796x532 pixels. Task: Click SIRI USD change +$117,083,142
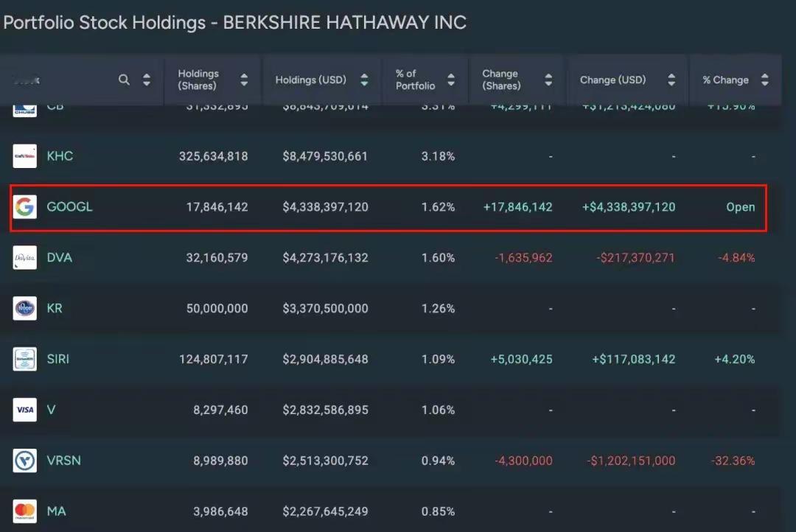pos(634,359)
